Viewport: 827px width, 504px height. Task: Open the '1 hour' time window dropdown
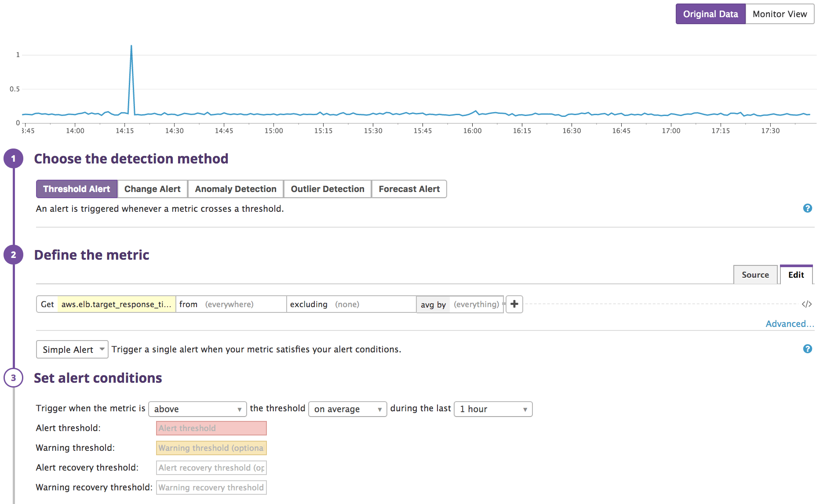pyautogui.click(x=492, y=409)
